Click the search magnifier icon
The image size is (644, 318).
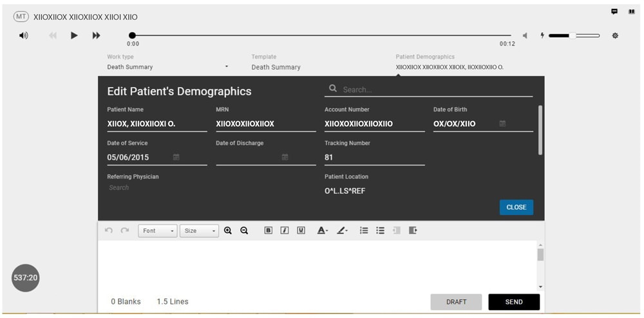[333, 89]
